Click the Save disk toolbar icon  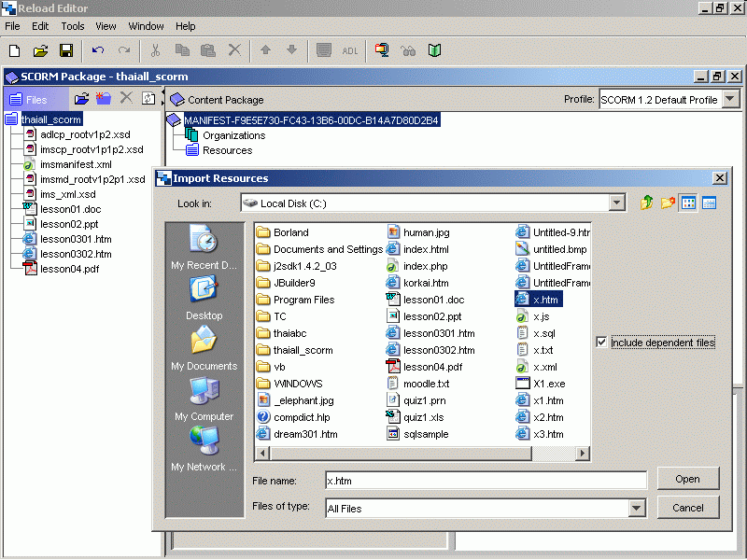(x=66, y=50)
